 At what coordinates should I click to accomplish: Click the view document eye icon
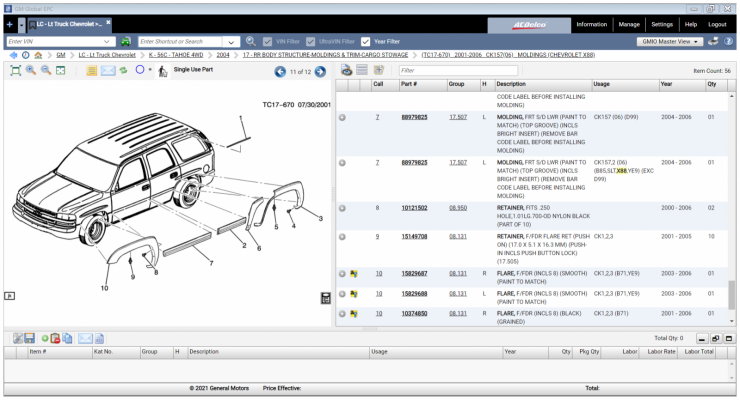click(347, 70)
